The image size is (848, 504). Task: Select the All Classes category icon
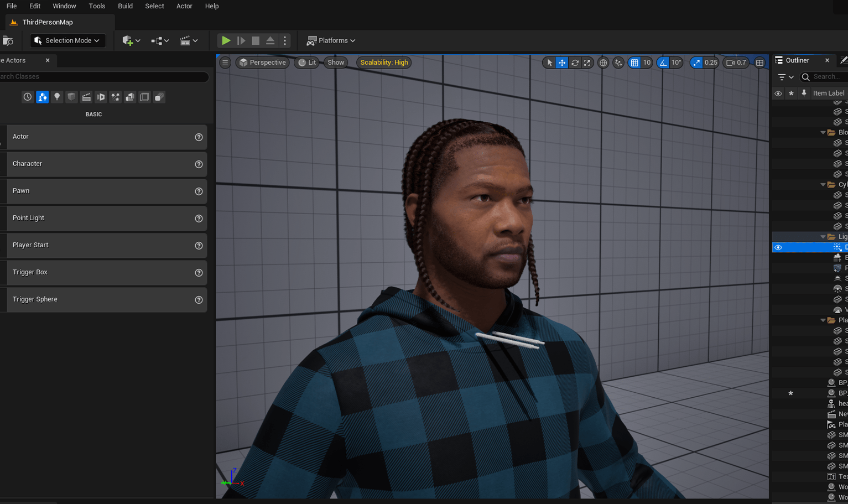144,97
